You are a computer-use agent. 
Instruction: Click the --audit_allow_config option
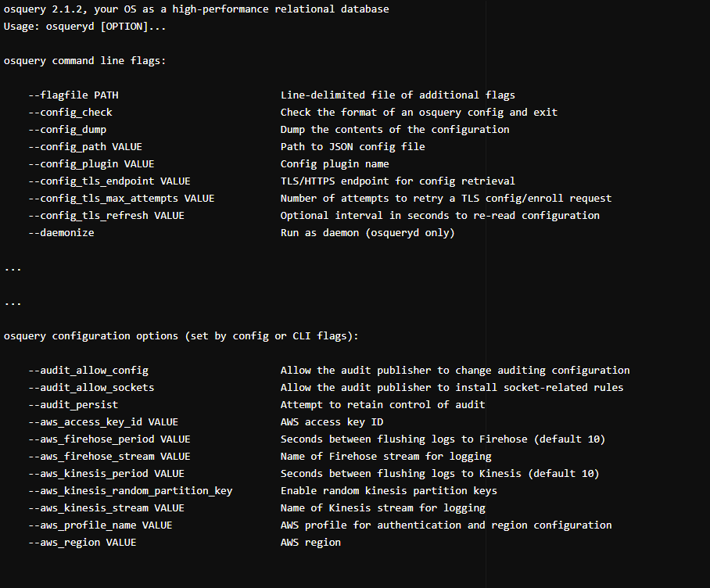[88, 371]
